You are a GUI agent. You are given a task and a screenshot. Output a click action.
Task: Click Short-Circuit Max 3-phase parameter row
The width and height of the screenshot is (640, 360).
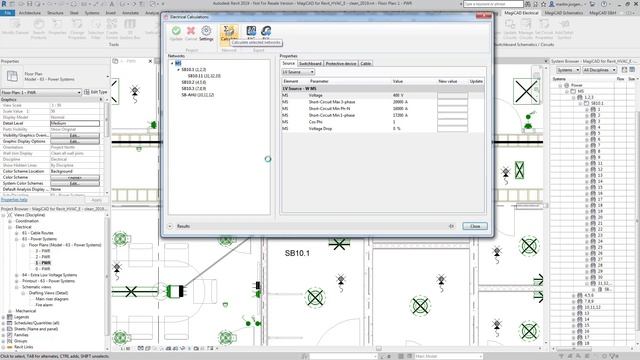383,102
